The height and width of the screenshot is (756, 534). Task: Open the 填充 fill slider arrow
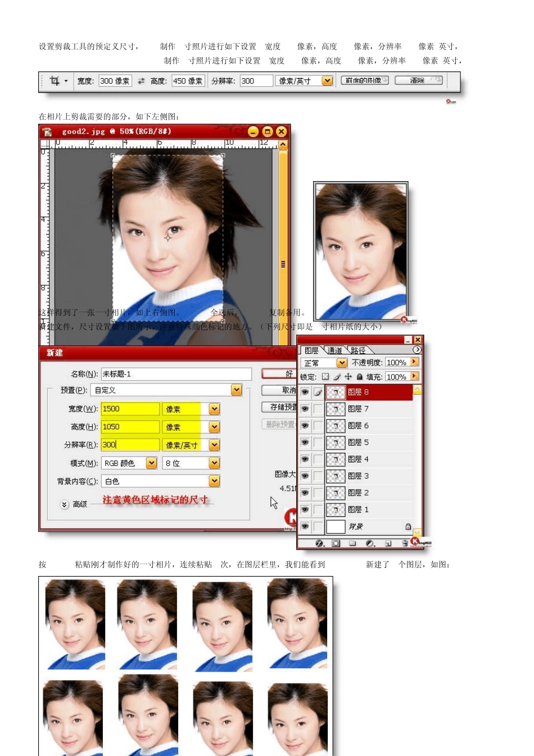tap(415, 376)
